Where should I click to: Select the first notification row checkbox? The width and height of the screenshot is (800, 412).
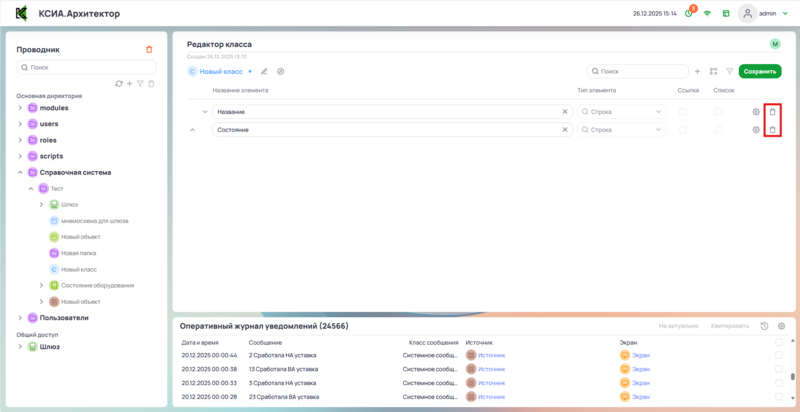pyautogui.click(x=779, y=355)
